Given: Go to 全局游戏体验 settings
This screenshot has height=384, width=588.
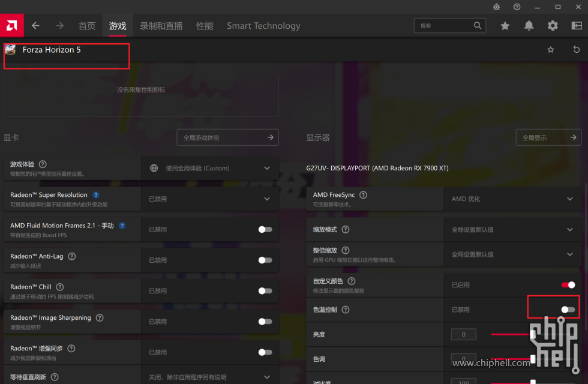Looking at the screenshot, I should pyautogui.click(x=227, y=137).
